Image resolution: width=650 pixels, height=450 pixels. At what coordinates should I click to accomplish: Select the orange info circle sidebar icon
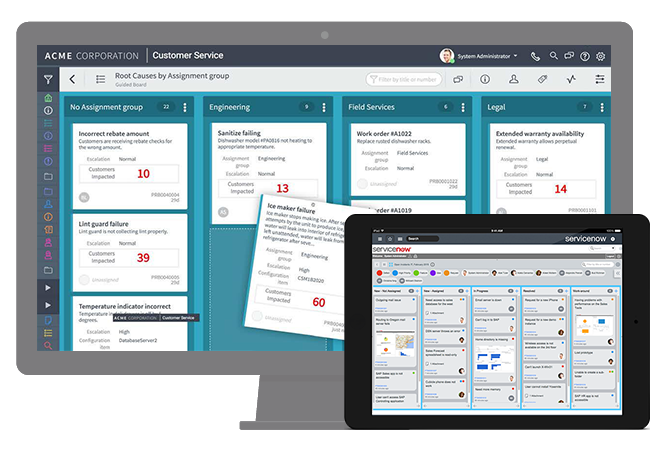tap(48, 217)
